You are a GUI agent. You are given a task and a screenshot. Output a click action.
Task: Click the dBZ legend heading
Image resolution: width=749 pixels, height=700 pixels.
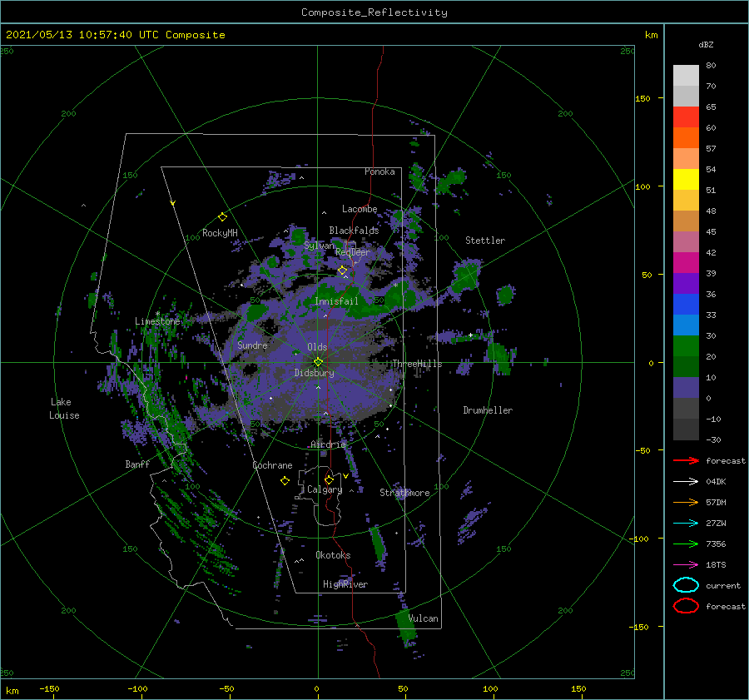click(706, 44)
